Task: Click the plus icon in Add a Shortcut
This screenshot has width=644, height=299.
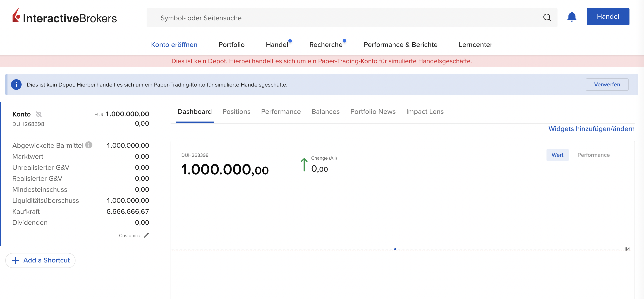Action: 15,260
